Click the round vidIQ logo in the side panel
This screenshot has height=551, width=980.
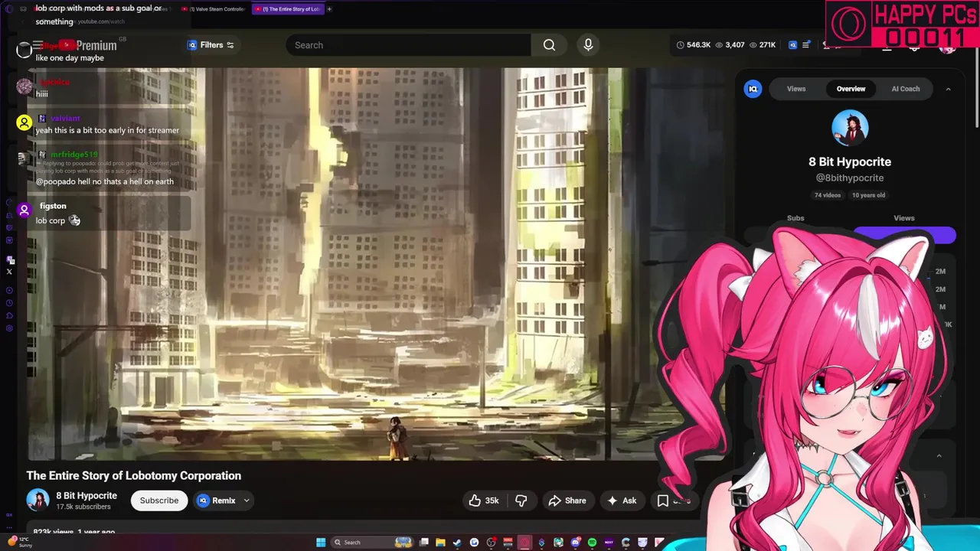point(753,89)
